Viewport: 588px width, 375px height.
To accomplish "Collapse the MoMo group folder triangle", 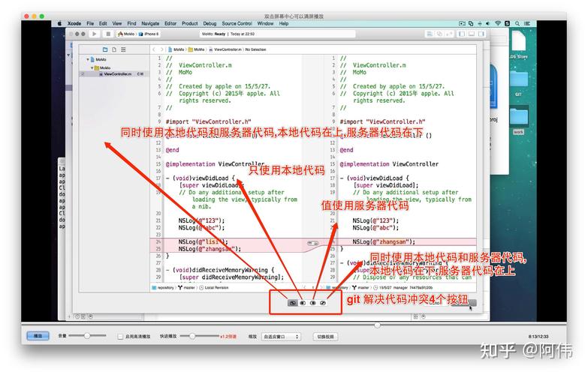I will (92, 67).
